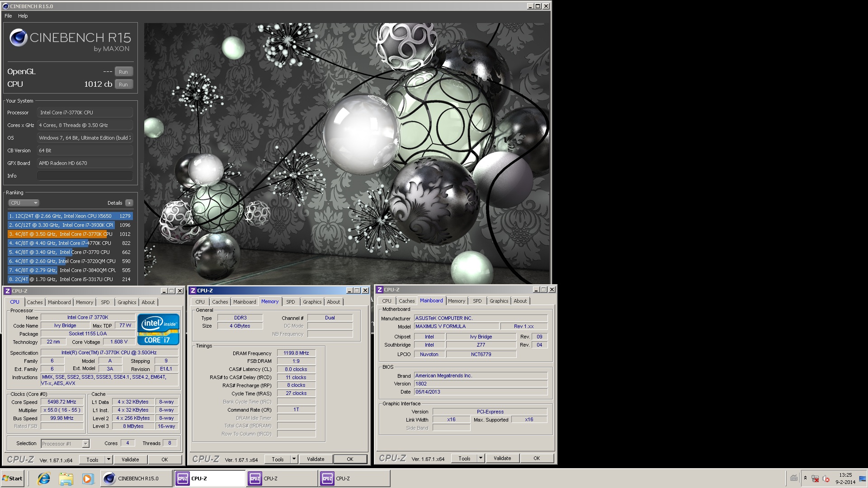
Task: Click Validate in middle CPU-Z window
Action: tap(316, 459)
